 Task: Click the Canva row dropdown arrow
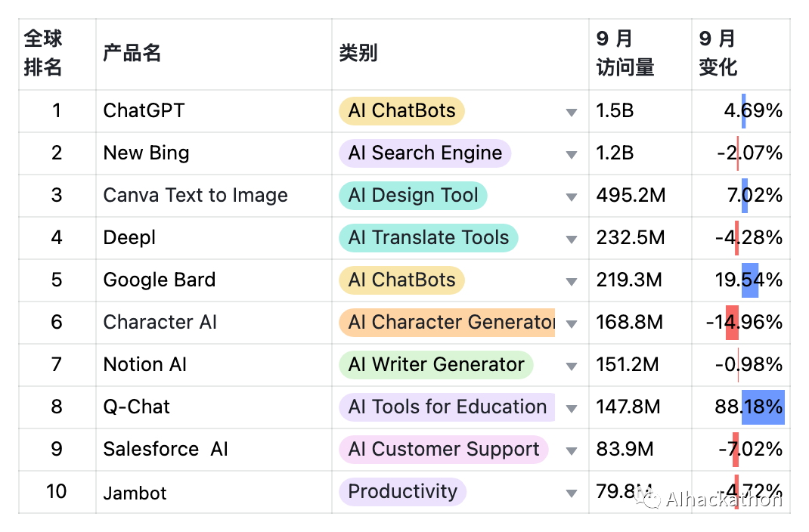pyautogui.click(x=572, y=197)
